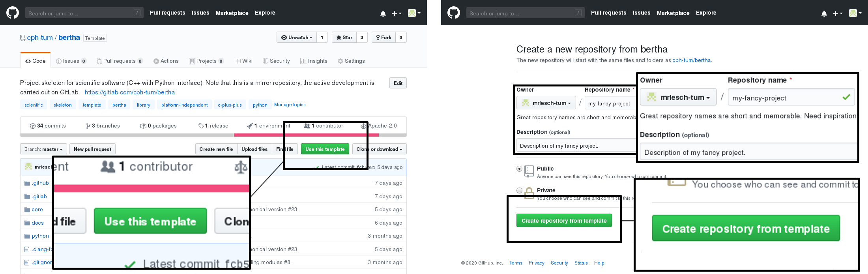Click GitHub logo in right screenshot header
The image size is (868, 274).
pyautogui.click(x=454, y=13)
